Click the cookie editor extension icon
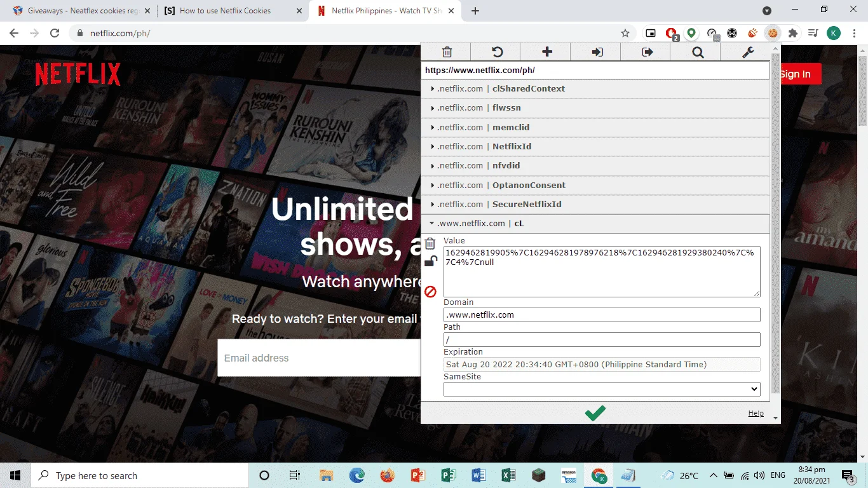This screenshot has width=868, height=488. 773,33
